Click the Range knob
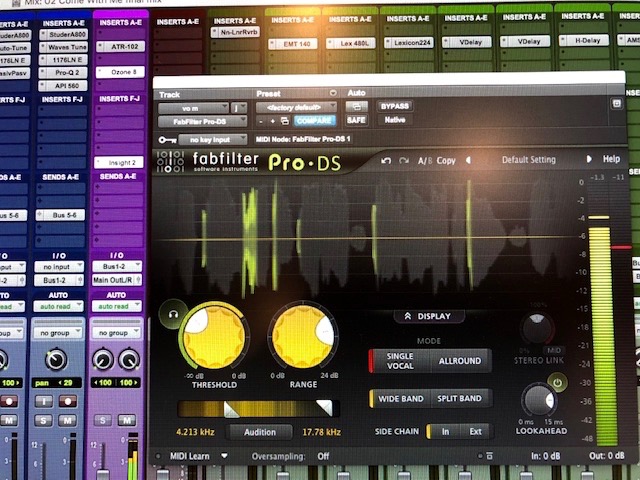The image size is (640, 480). coord(303,337)
